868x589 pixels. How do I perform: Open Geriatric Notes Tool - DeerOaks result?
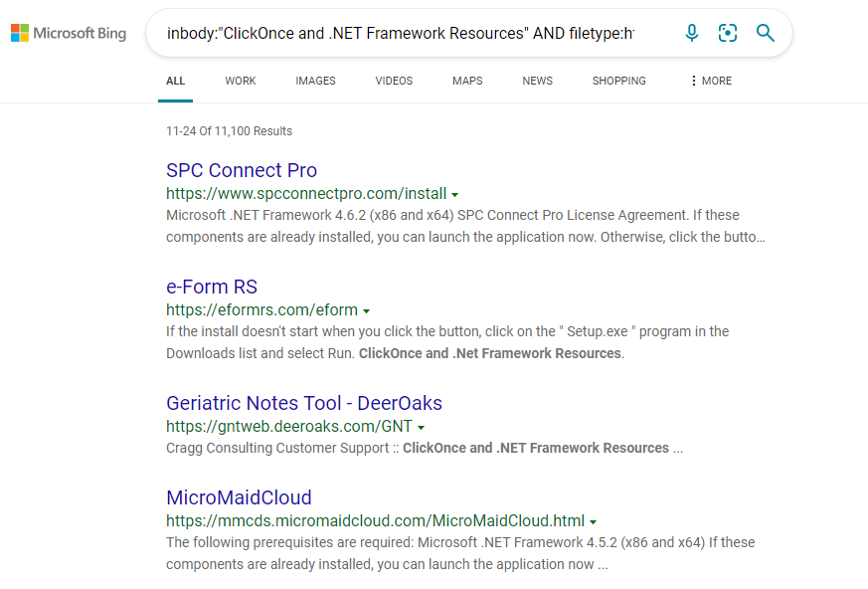(303, 403)
